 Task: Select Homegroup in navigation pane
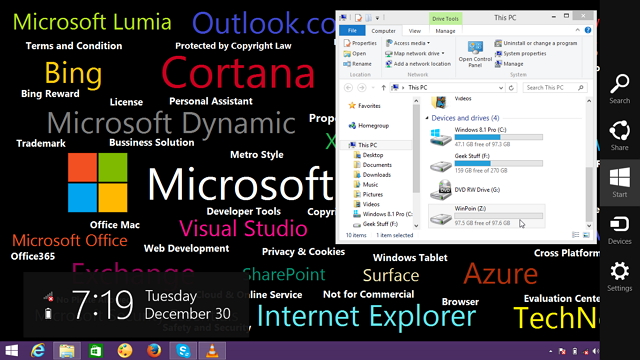(369, 126)
